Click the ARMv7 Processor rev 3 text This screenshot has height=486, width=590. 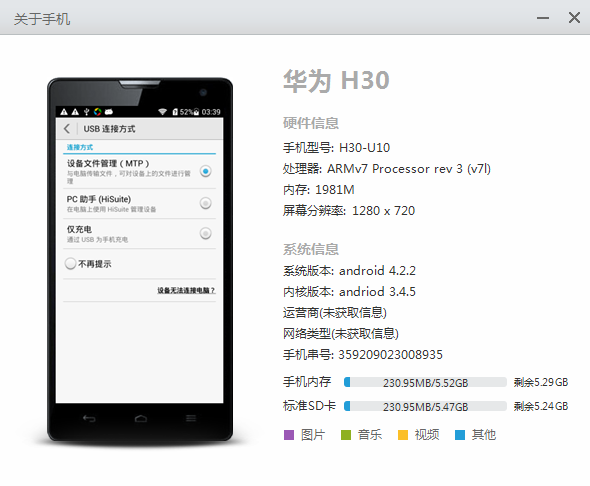(395, 169)
